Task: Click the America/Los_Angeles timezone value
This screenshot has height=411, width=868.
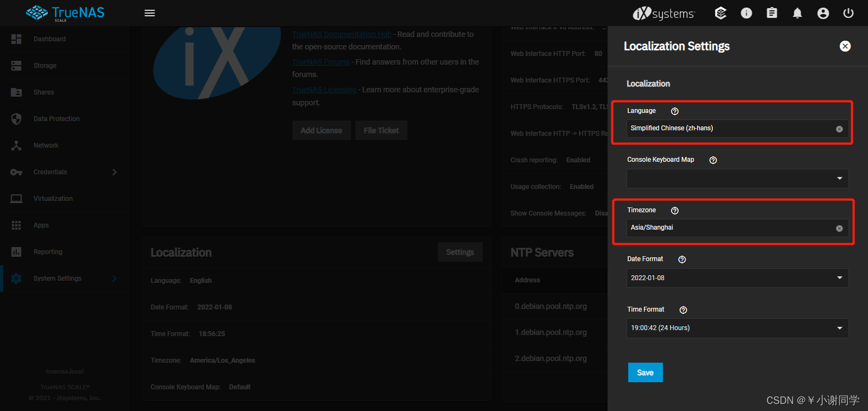Action: pyautogui.click(x=222, y=361)
